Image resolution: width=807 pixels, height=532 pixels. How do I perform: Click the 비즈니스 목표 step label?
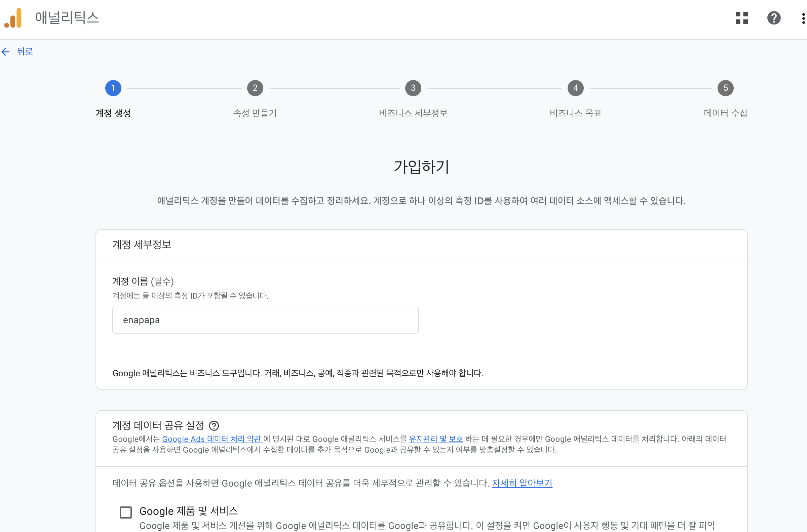(x=576, y=113)
